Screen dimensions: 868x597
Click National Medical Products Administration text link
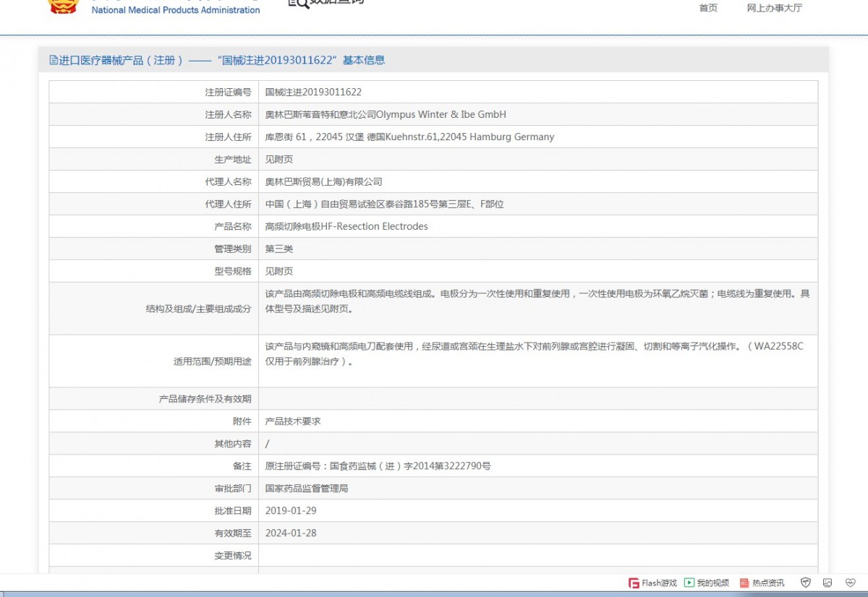[176, 10]
